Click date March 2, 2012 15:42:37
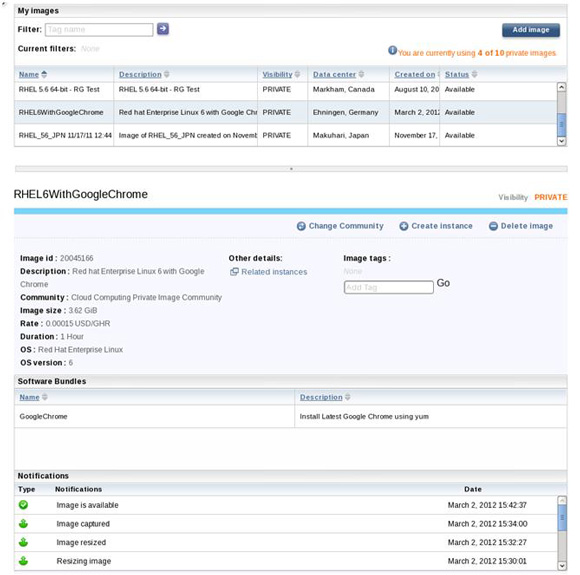Image resolution: width=580 pixels, height=575 pixels. pos(487,505)
